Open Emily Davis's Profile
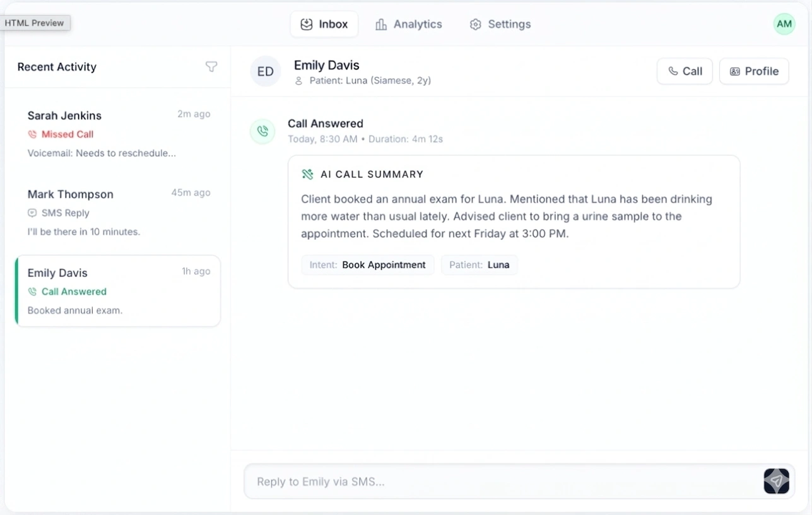Screen dimensions: 812x515 click(754, 71)
